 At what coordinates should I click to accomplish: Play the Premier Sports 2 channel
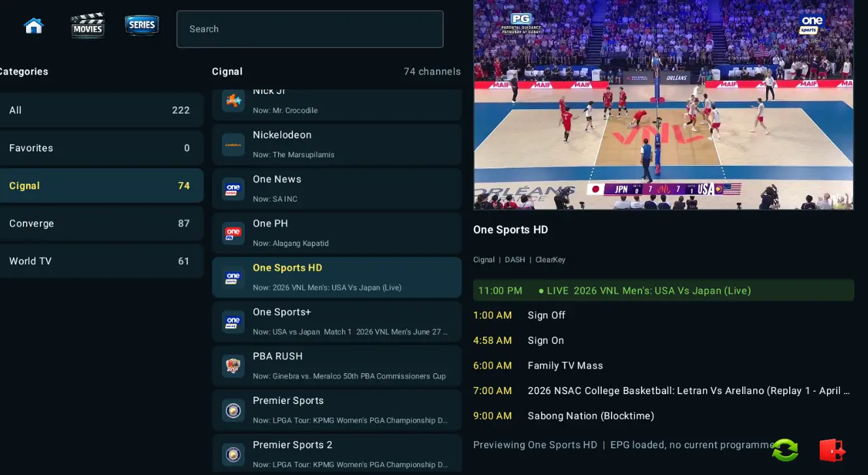pyautogui.click(x=337, y=454)
